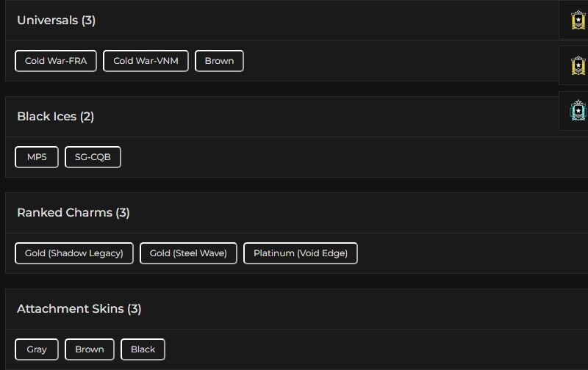Image resolution: width=588 pixels, height=370 pixels.
Task: Select the MP5 Black Ice tag
Action: pos(37,157)
